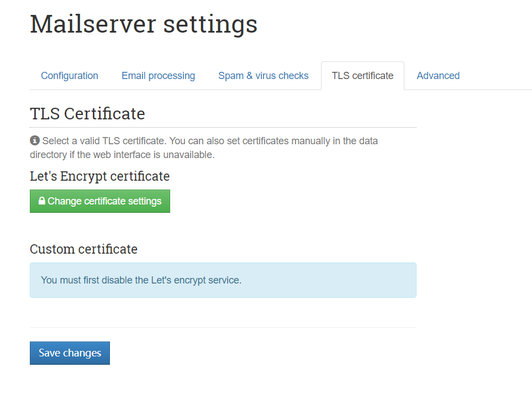This screenshot has width=532, height=399.
Task: Save changes to mailserver settings
Action: pos(70,353)
